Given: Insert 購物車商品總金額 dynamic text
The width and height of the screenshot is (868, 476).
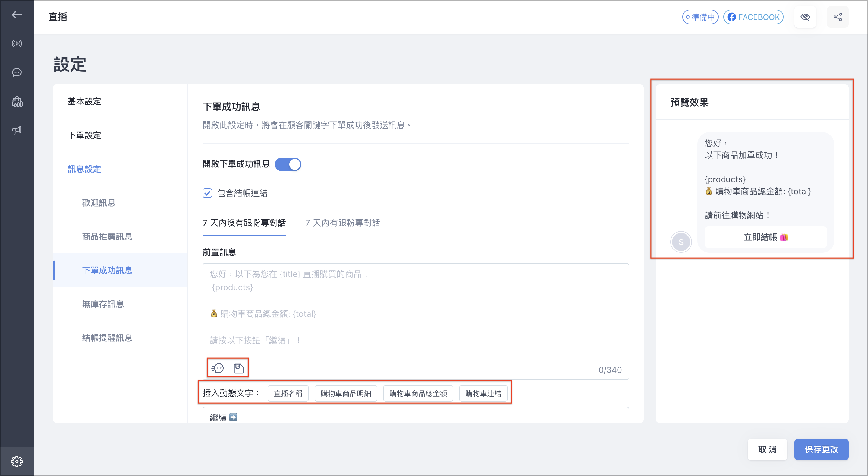Looking at the screenshot, I should [418, 393].
